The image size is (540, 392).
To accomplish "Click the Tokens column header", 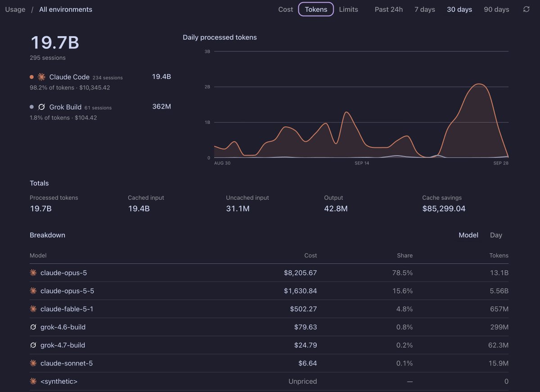I will click(x=499, y=255).
